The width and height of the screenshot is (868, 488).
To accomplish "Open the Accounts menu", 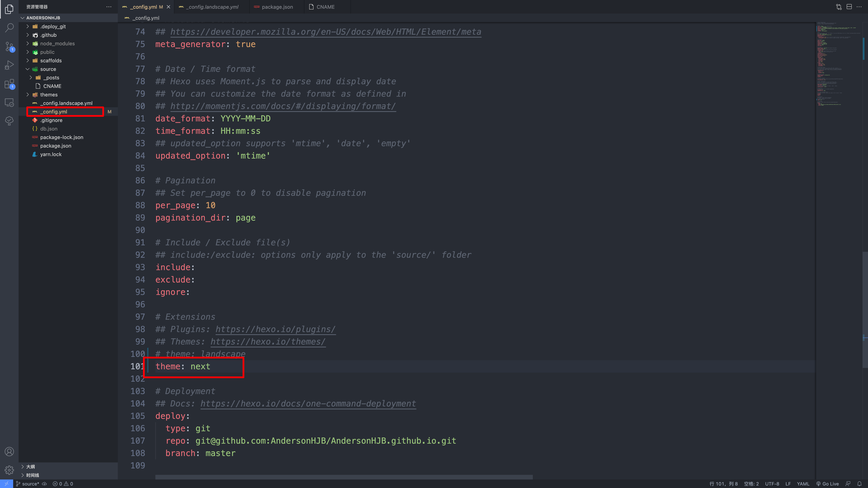I will [x=9, y=452].
